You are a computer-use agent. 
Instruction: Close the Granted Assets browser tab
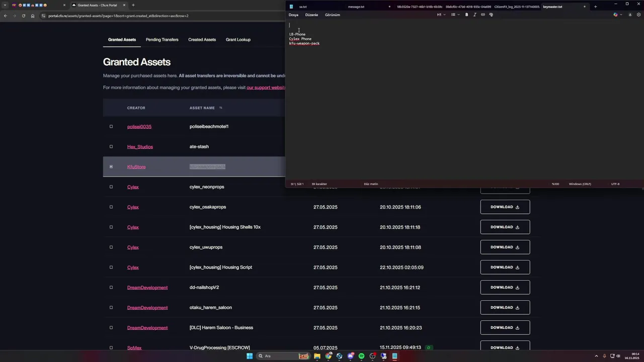[124, 5]
